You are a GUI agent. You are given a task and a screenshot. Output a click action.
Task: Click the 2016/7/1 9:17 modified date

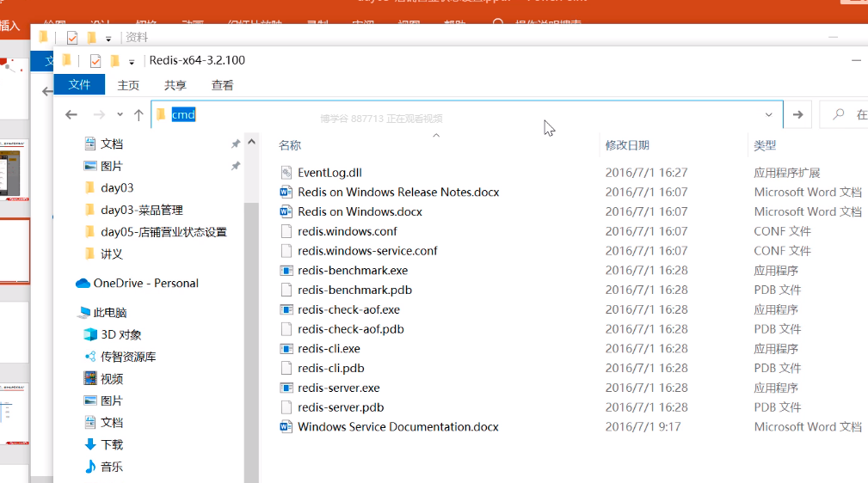643,426
